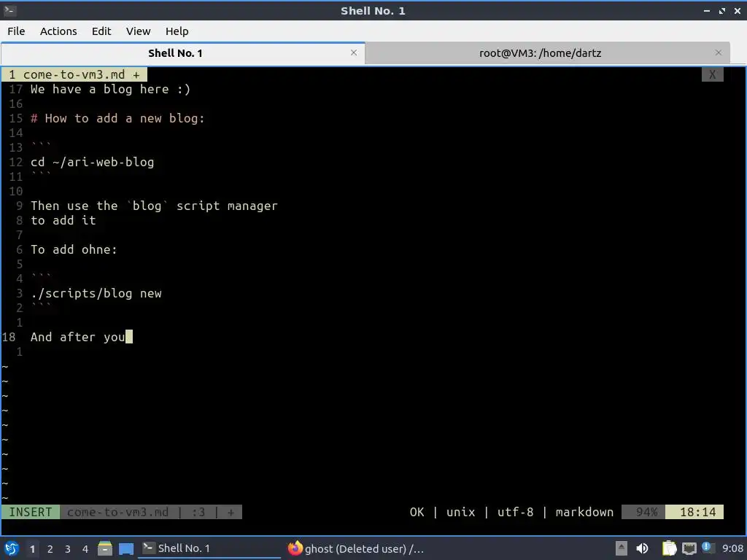Switch to desktop workspace 4
This screenshot has height=560, width=747.
[x=85, y=548]
